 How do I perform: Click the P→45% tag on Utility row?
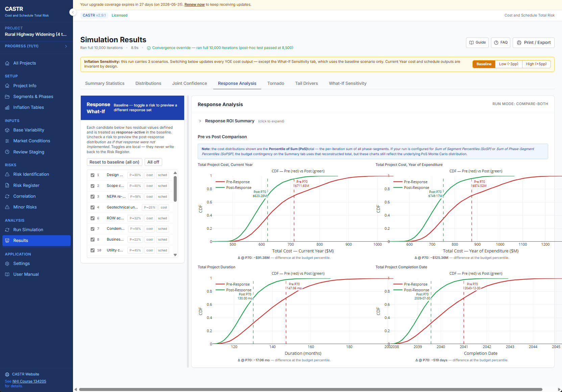click(x=135, y=250)
